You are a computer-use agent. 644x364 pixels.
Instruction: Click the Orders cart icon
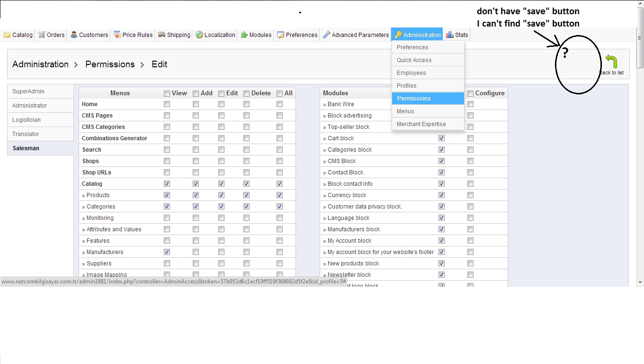[x=42, y=35]
